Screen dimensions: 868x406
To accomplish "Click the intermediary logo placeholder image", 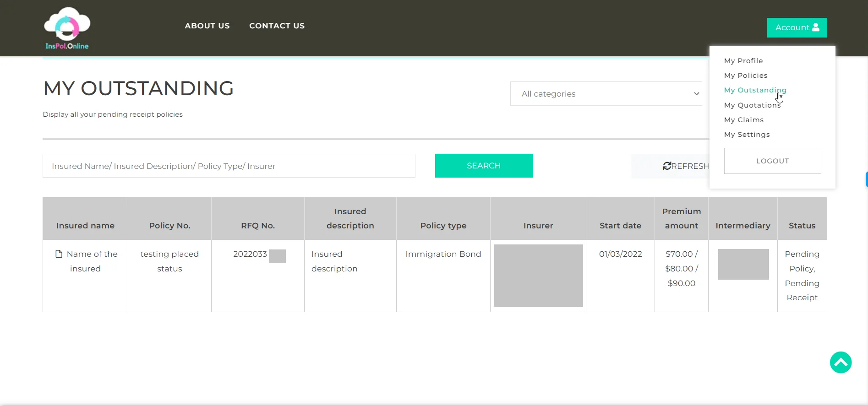I will 743,264.
